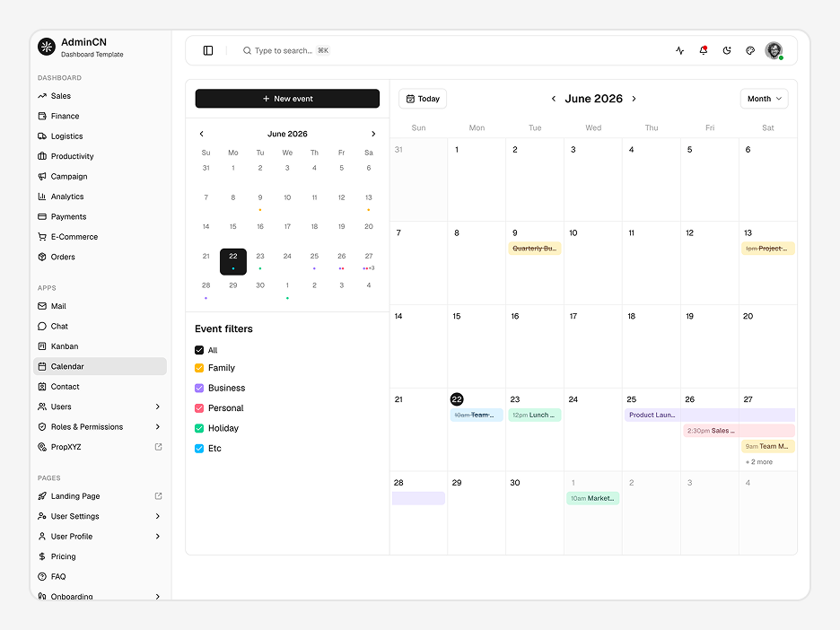The height and width of the screenshot is (630, 840).
Task: Expand User Profile chevron
Action: click(x=158, y=537)
